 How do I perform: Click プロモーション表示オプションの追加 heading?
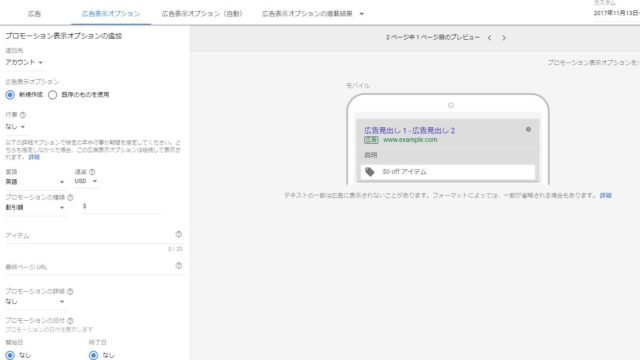64,36
